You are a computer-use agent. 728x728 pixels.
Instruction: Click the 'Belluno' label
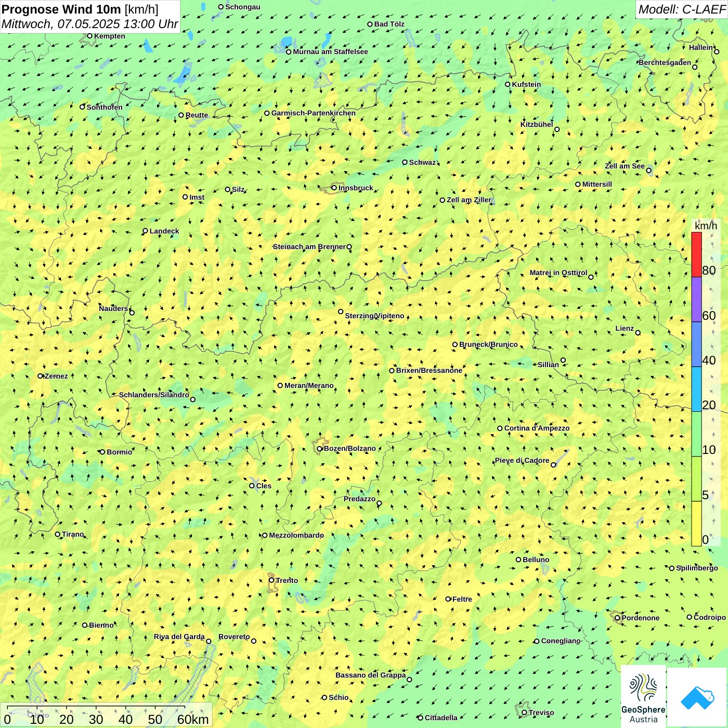[536, 560]
